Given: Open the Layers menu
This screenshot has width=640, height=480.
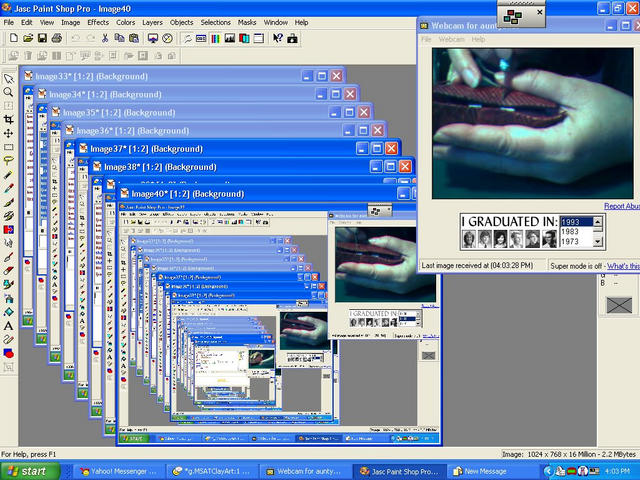Looking at the screenshot, I should tap(152, 22).
